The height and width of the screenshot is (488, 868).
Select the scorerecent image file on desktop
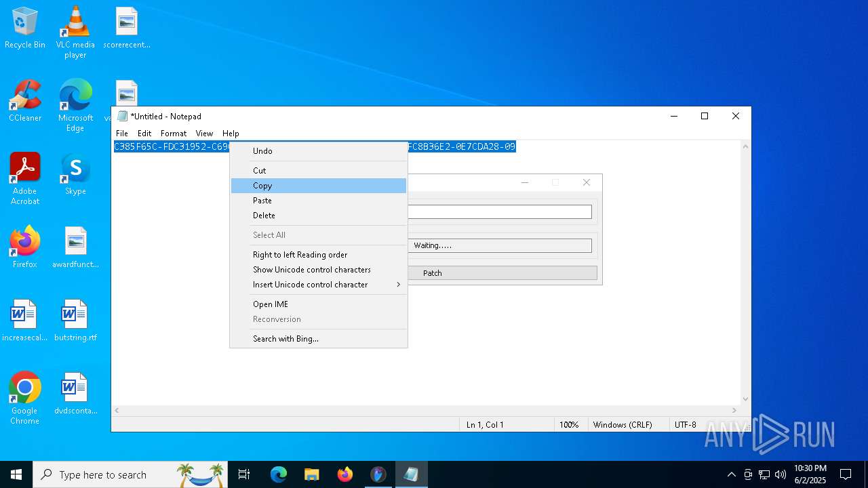(x=127, y=28)
